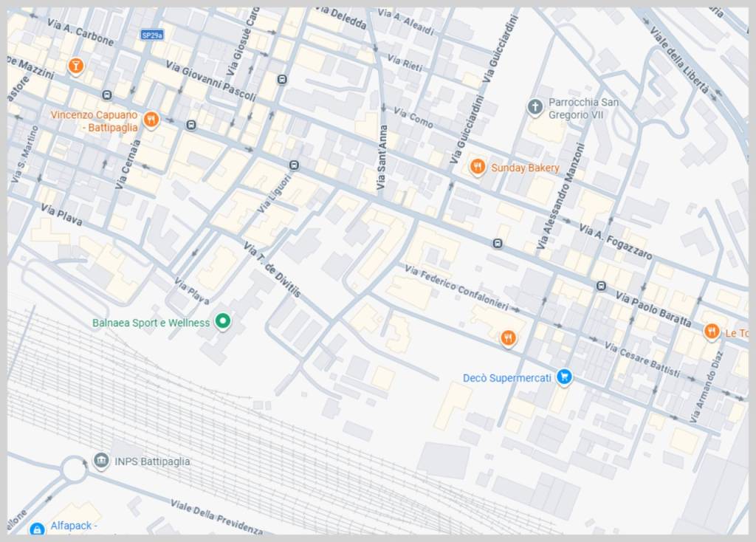This screenshot has width=756, height=542.
Task: Open the Decò Supermercati shopping cart marker
Action: (564, 377)
